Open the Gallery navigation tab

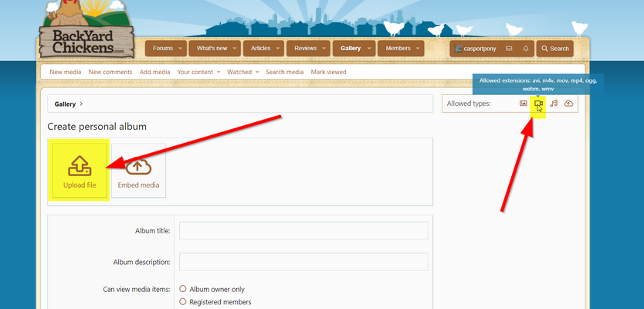[351, 49]
